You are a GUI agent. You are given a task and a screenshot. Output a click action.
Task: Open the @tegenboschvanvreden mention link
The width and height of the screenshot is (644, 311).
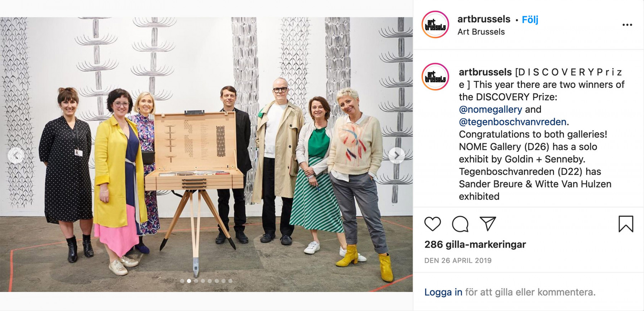[512, 122]
